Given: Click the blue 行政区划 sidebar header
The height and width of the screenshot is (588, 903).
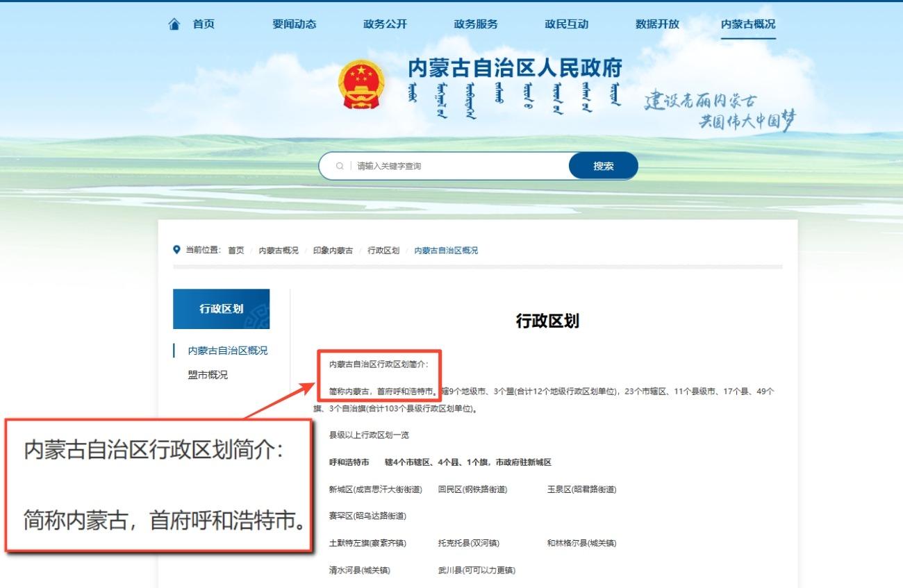Looking at the screenshot, I should pos(221,309).
